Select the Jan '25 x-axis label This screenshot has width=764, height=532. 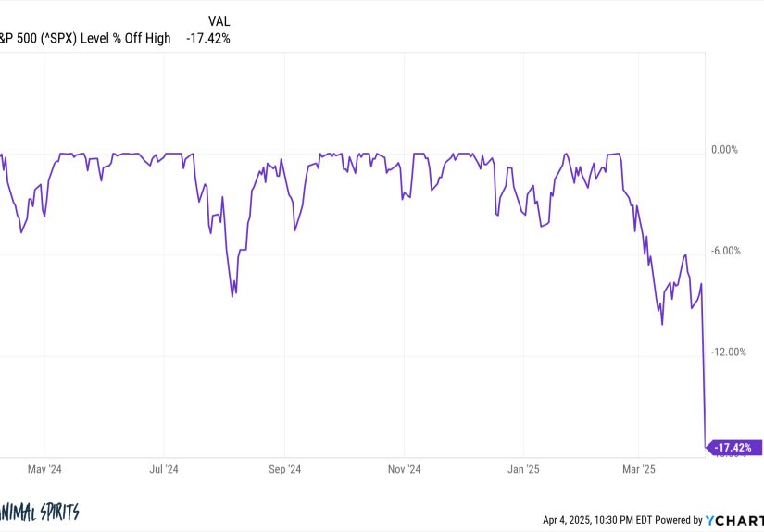click(524, 469)
